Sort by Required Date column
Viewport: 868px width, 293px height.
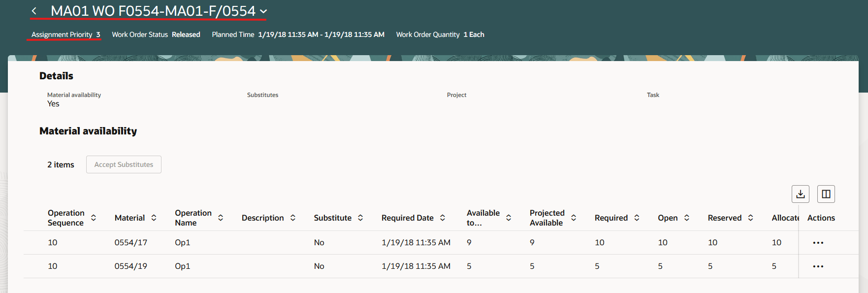coord(443,218)
